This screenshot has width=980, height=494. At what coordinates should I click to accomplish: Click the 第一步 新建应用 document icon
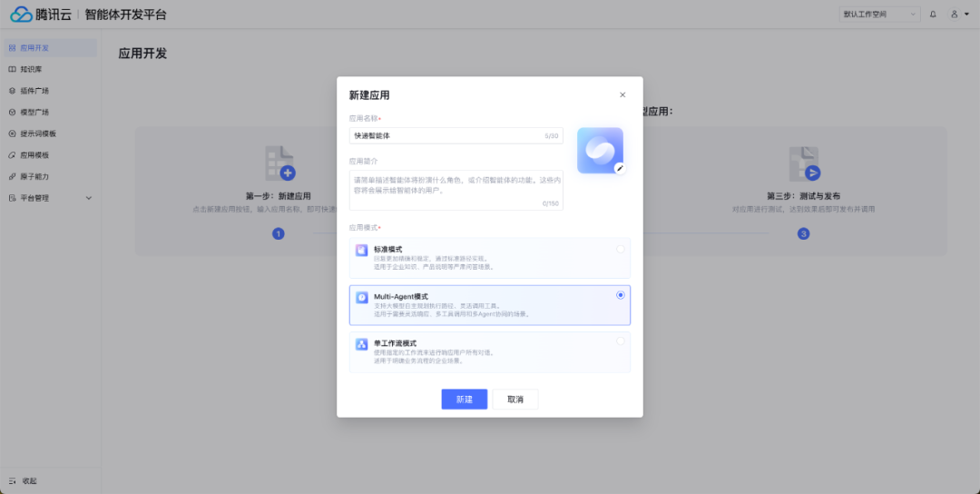[x=279, y=163]
